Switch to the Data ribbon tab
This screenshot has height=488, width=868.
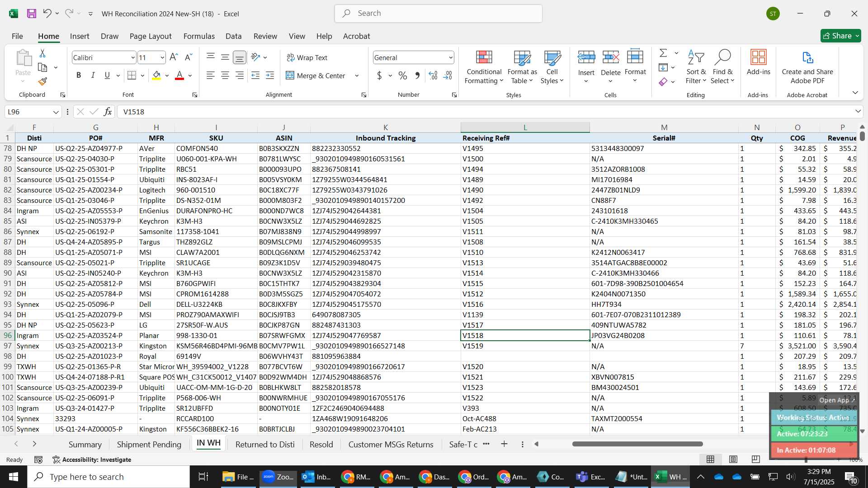coord(233,36)
